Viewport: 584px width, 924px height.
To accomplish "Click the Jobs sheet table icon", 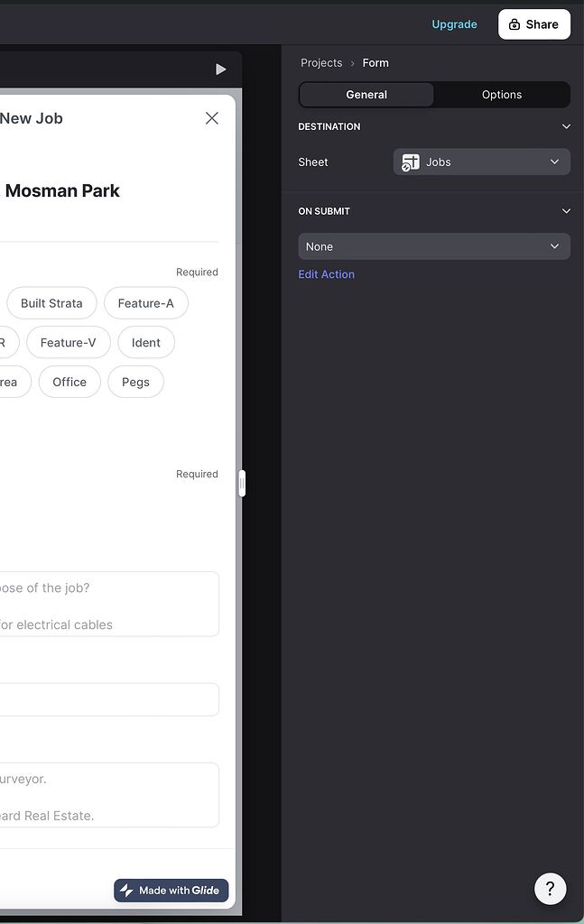I will click(x=412, y=162).
